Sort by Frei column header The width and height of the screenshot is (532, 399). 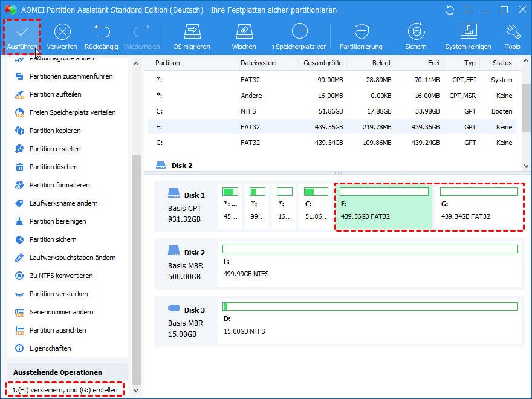click(x=433, y=63)
